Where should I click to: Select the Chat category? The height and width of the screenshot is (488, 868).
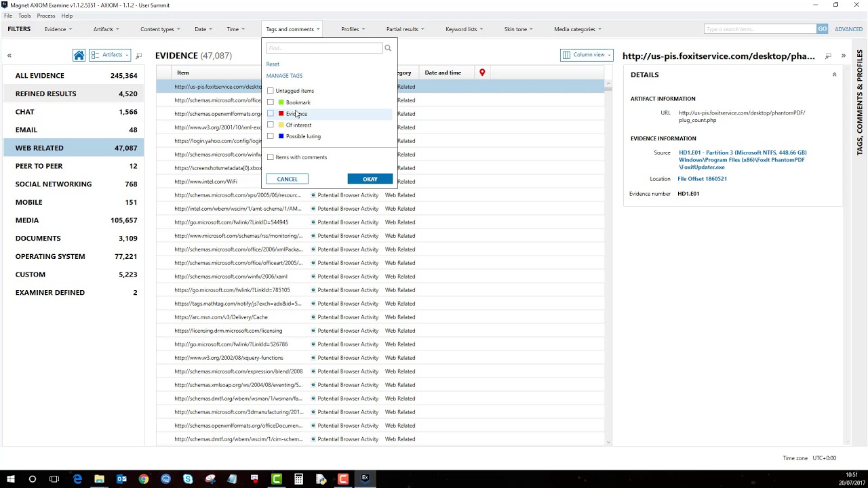[x=73, y=112]
